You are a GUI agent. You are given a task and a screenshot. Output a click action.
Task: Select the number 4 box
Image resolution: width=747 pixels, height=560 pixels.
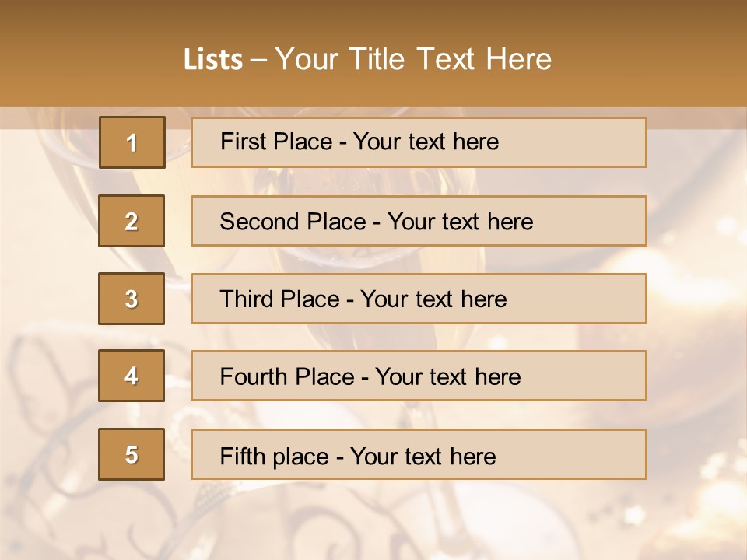[x=132, y=376]
